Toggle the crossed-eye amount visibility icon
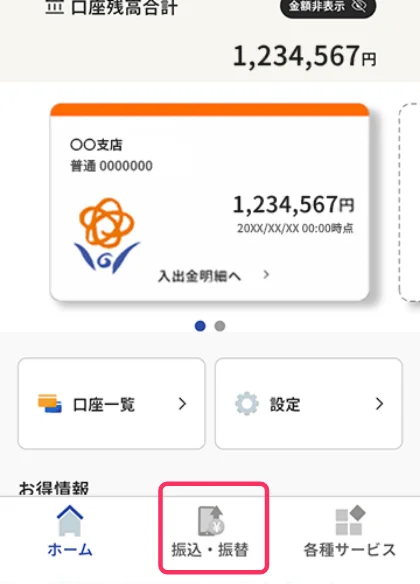 point(358,6)
